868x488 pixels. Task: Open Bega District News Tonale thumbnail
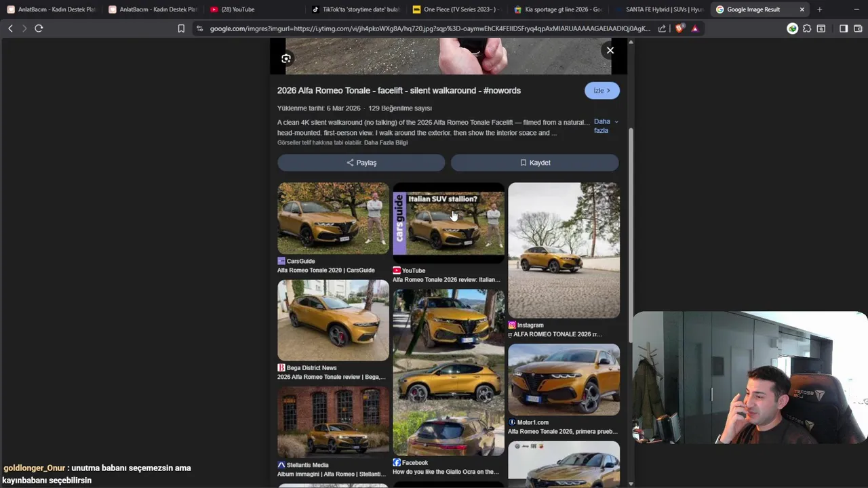point(333,320)
